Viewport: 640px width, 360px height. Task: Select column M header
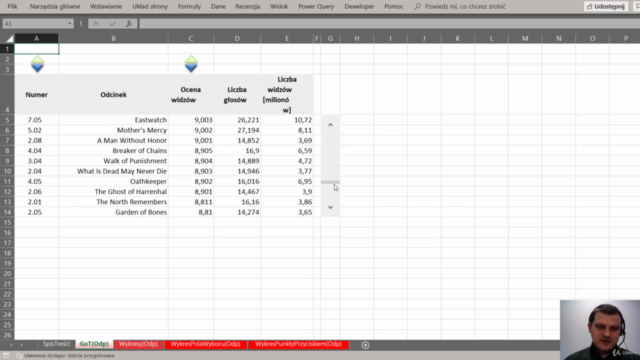tap(525, 38)
